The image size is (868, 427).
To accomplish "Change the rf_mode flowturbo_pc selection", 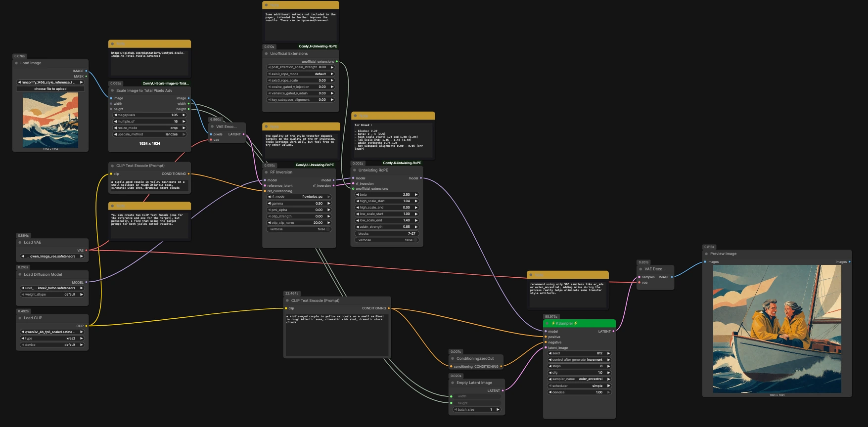I will [x=299, y=197].
